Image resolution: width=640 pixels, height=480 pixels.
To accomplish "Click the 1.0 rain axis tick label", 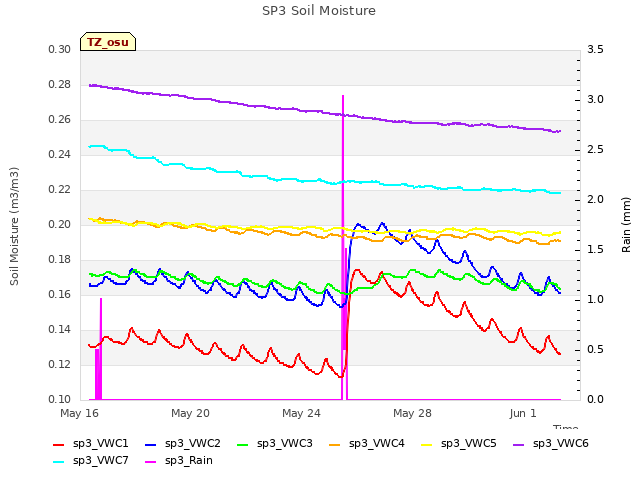I will point(595,300).
